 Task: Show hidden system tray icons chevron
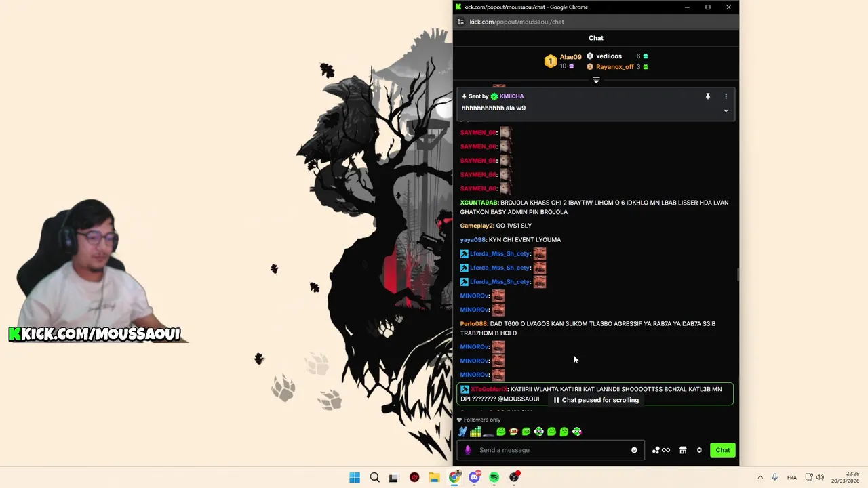coord(760,477)
